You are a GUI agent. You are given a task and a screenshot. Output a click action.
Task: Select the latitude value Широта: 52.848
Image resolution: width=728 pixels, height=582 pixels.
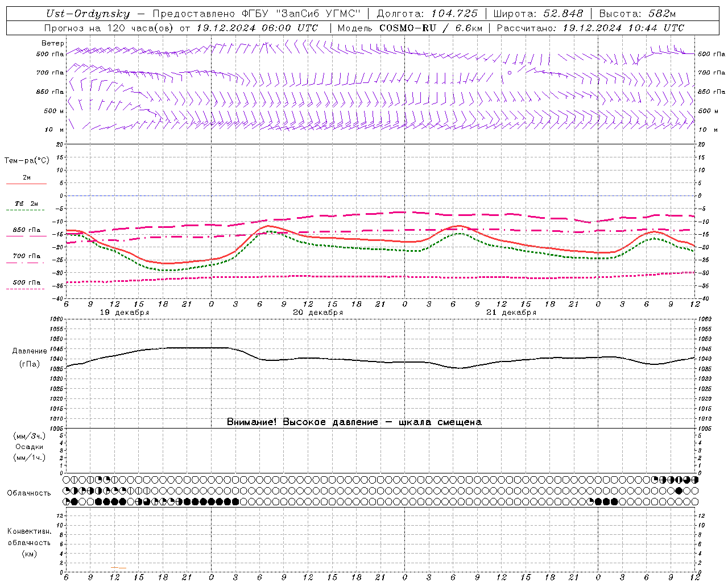coord(538,14)
